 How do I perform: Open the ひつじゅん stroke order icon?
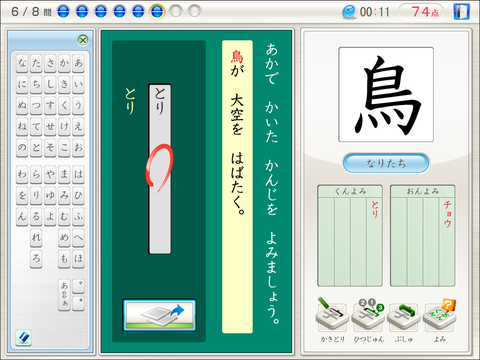[x=368, y=315]
